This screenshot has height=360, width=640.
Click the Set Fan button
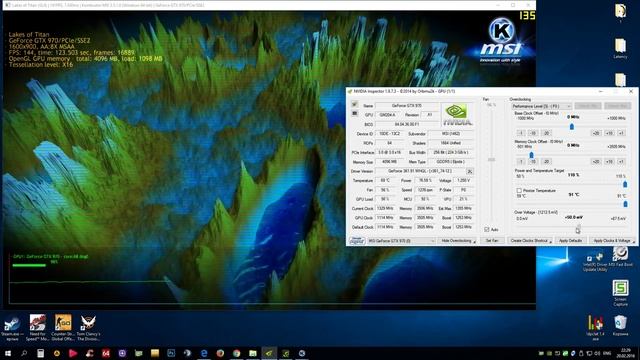492,241
